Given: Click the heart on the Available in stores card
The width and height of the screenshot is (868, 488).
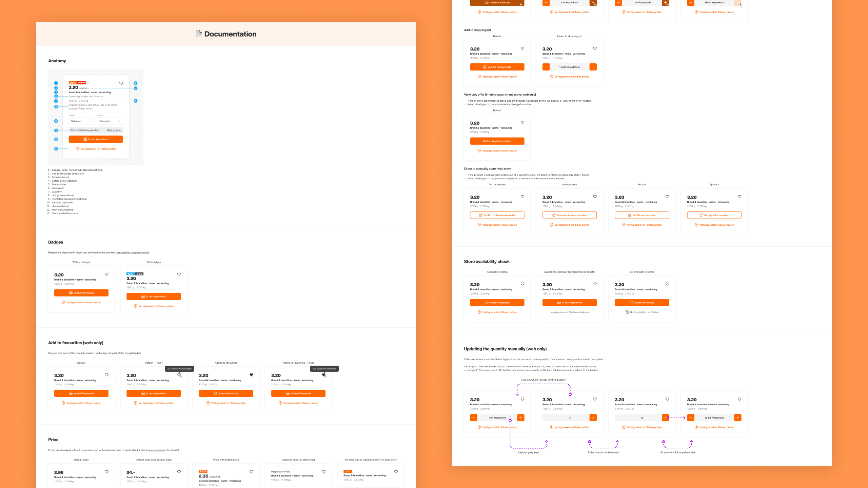Looking at the screenshot, I should point(522,284).
